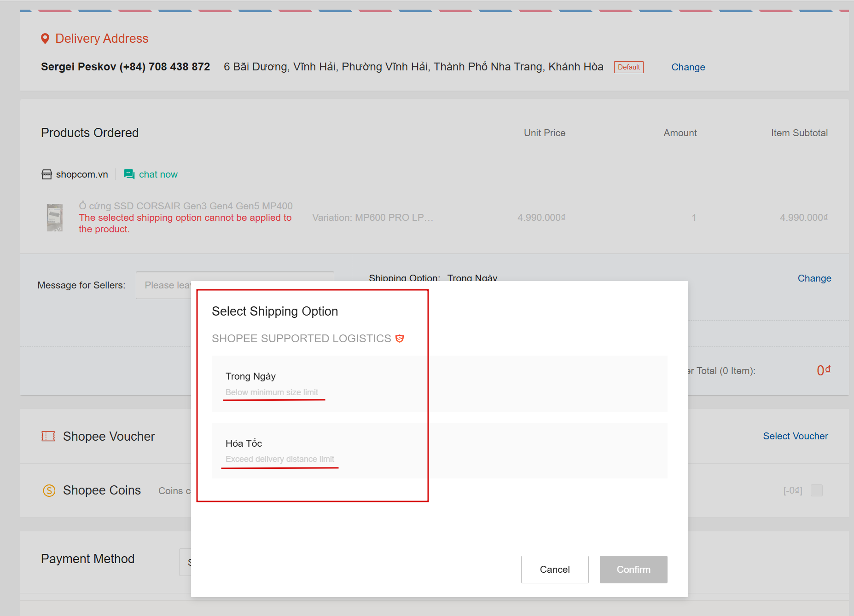
Task: Click the Select Shipping Option dialog title
Action: [x=275, y=311]
